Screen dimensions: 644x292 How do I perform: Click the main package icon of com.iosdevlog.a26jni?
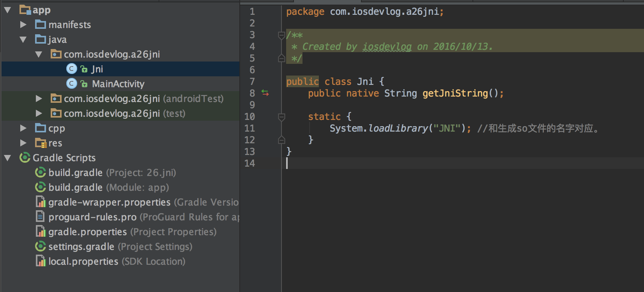(x=56, y=54)
